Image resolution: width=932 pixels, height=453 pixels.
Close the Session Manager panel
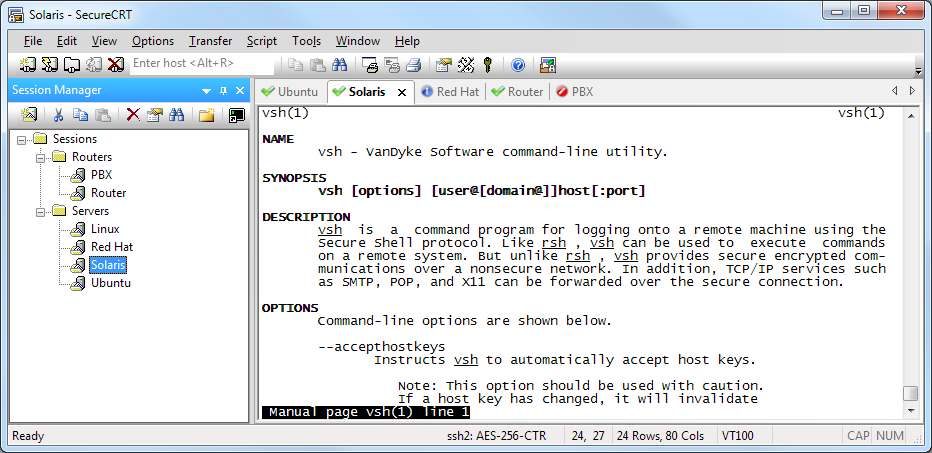[240, 91]
